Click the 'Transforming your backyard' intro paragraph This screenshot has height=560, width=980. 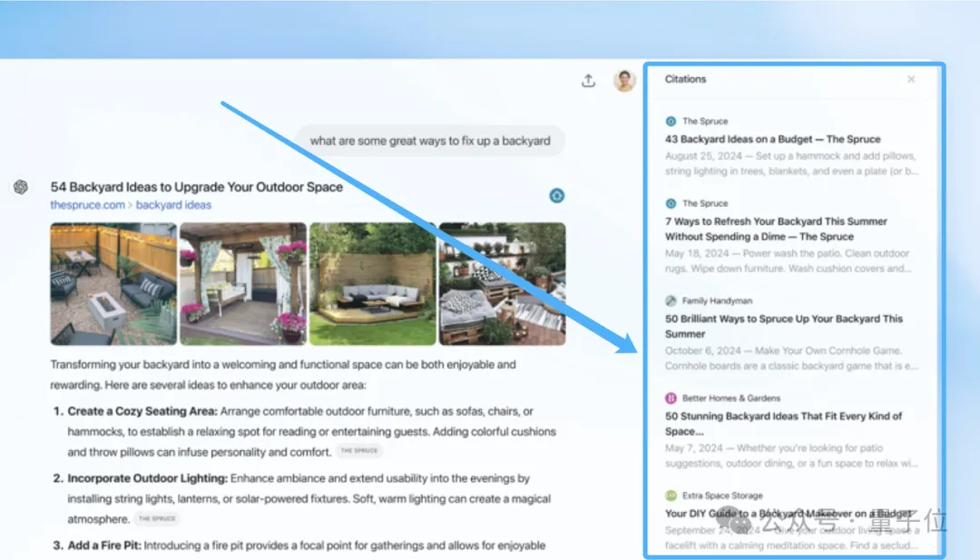(283, 375)
